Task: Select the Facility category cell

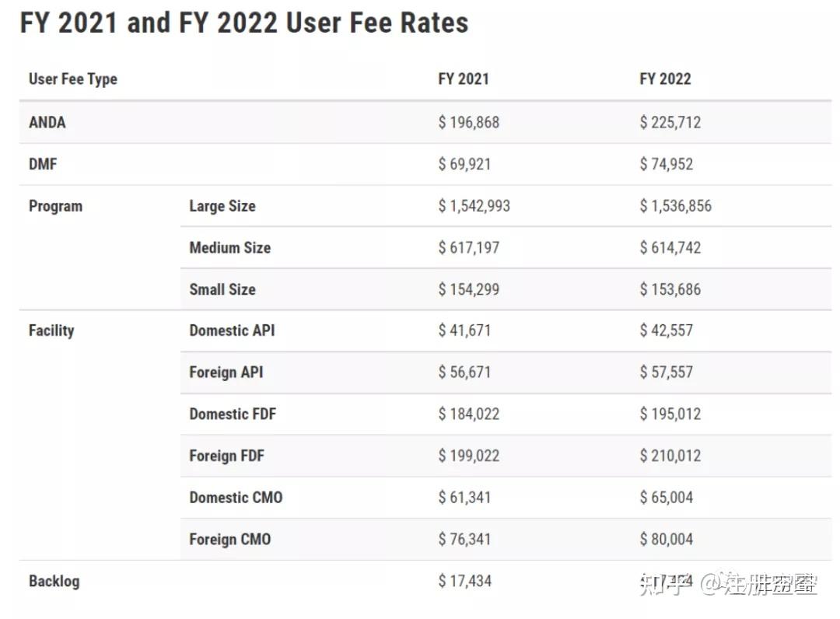Action: pos(51,330)
